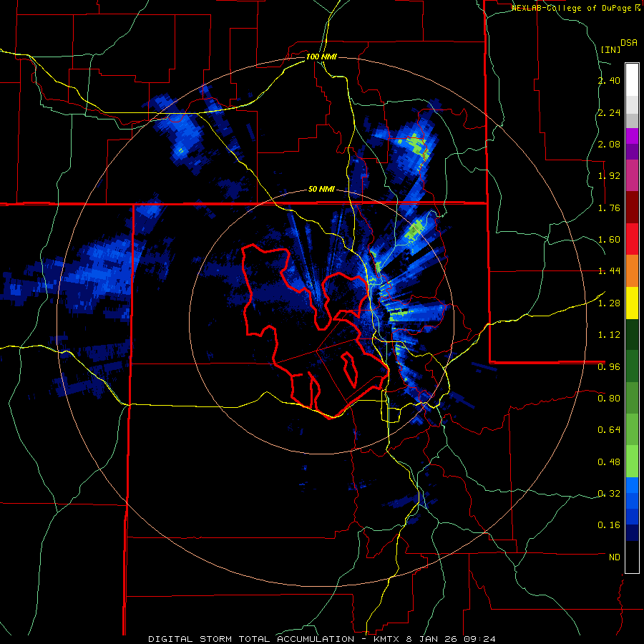Click the '[IN]' units label

(611, 49)
